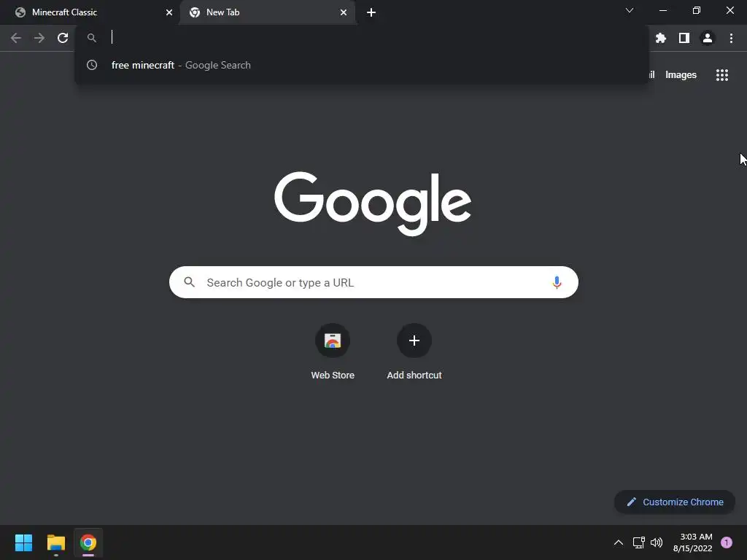
Task: Switch to the Minecraft Classic tab
Action: pyautogui.click(x=90, y=12)
